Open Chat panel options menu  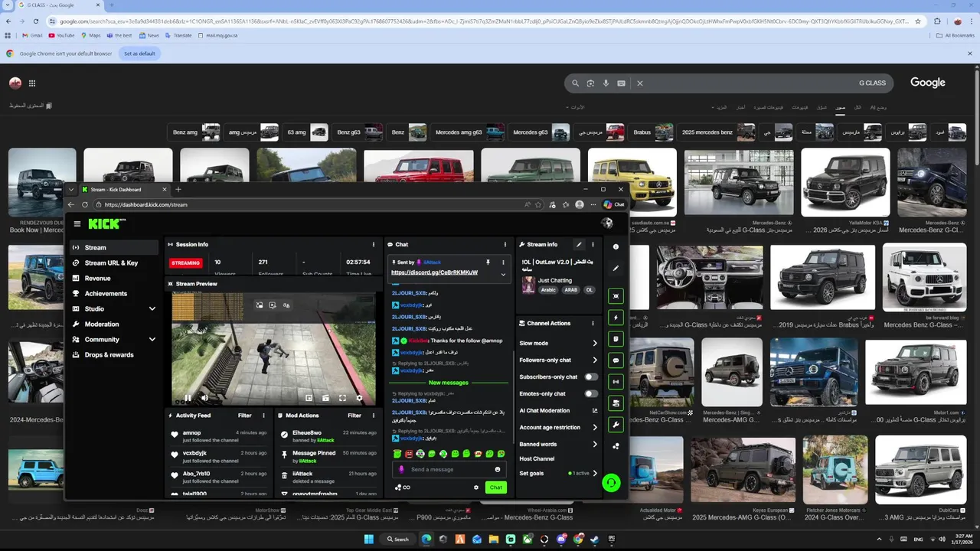[505, 245]
